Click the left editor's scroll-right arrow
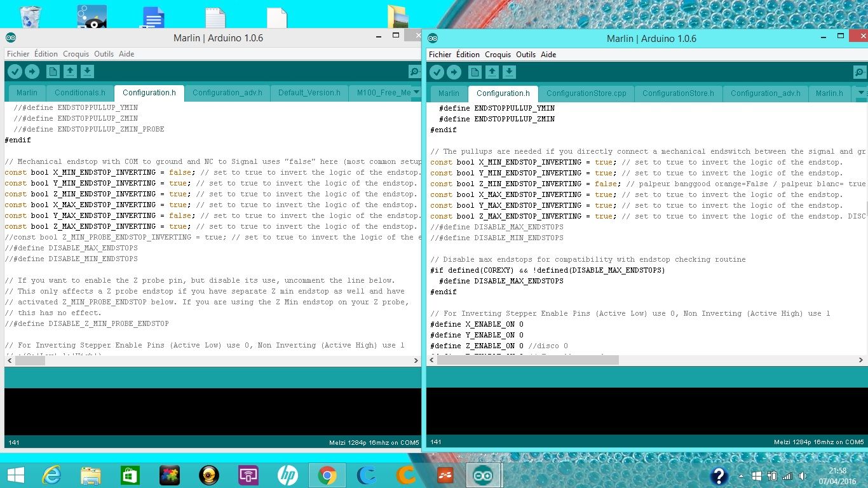 (416, 360)
